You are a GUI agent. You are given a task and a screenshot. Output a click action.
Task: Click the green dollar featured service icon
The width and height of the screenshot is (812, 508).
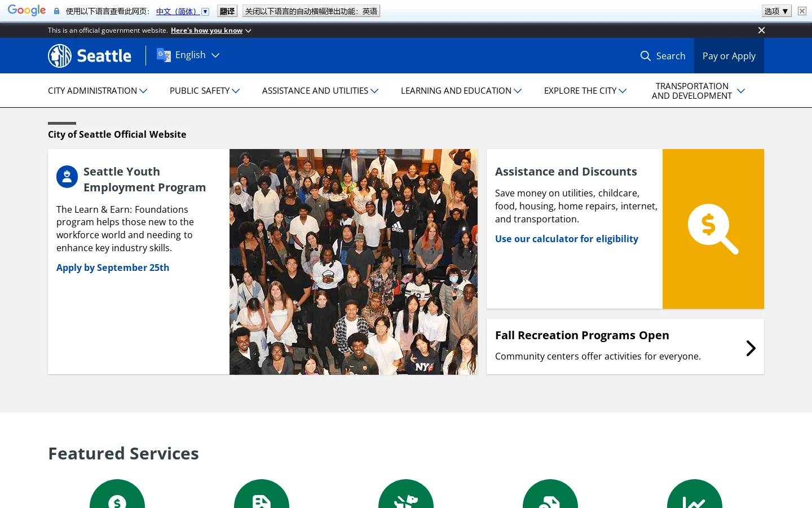click(117, 494)
